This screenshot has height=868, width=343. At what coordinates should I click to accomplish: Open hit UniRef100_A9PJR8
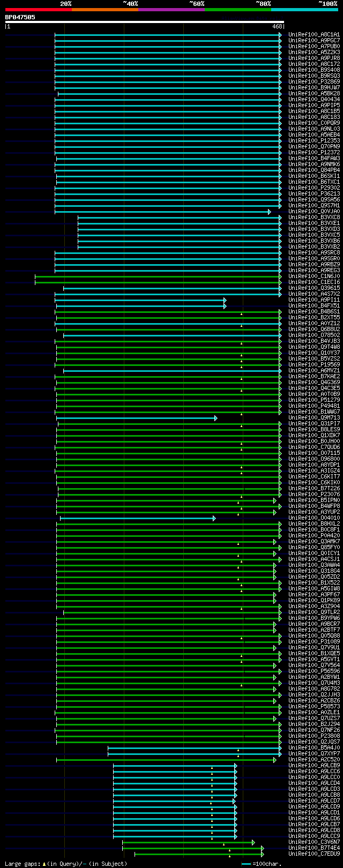314,58
